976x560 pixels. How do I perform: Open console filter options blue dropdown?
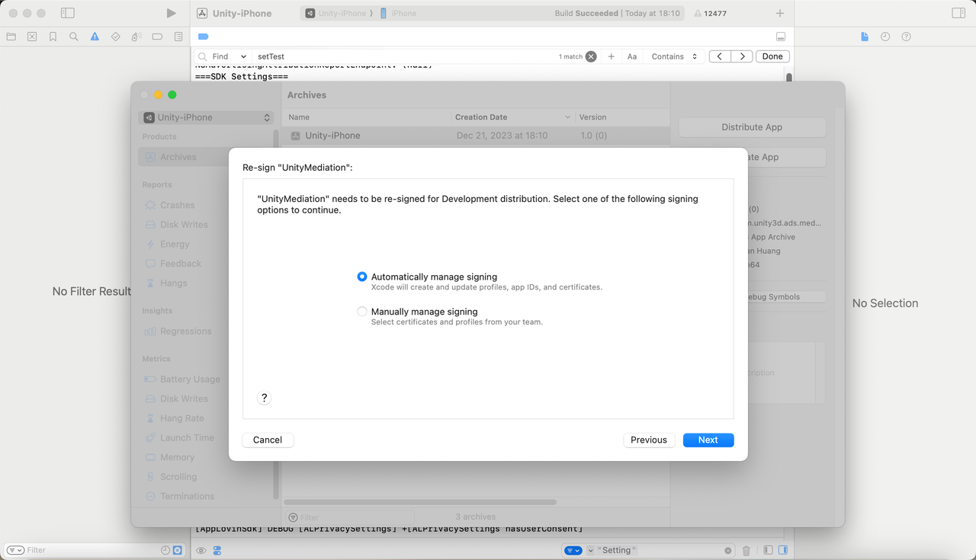(573, 550)
